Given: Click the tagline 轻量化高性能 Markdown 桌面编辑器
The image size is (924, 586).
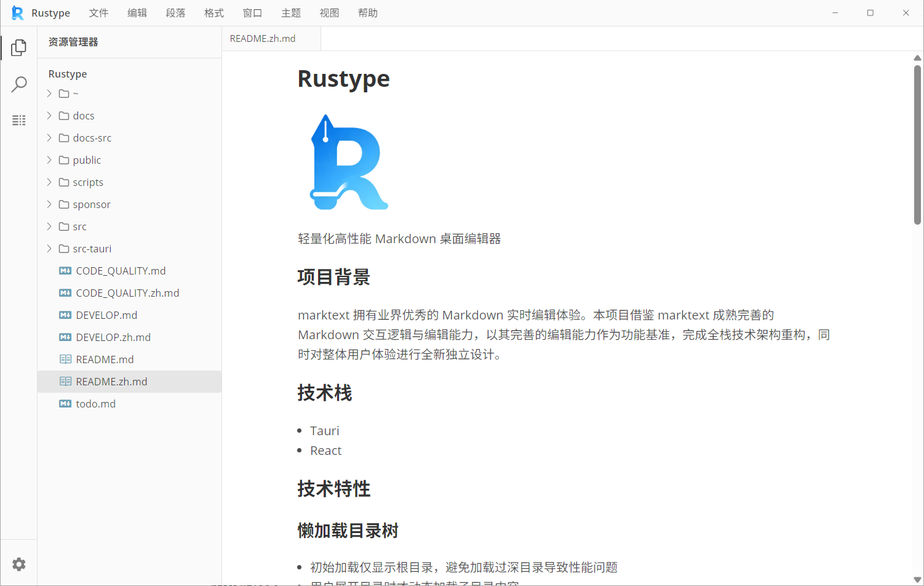Looking at the screenshot, I should [x=399, y=239].
